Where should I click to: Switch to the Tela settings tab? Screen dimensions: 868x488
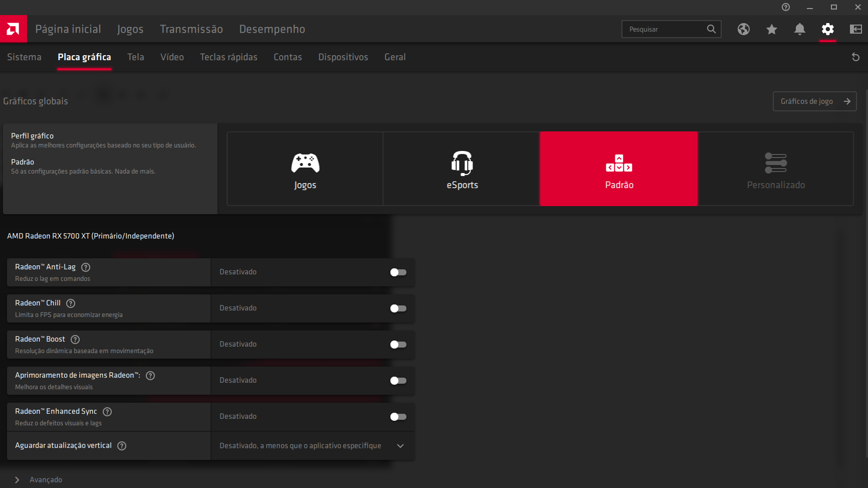[x=136, y=57]
